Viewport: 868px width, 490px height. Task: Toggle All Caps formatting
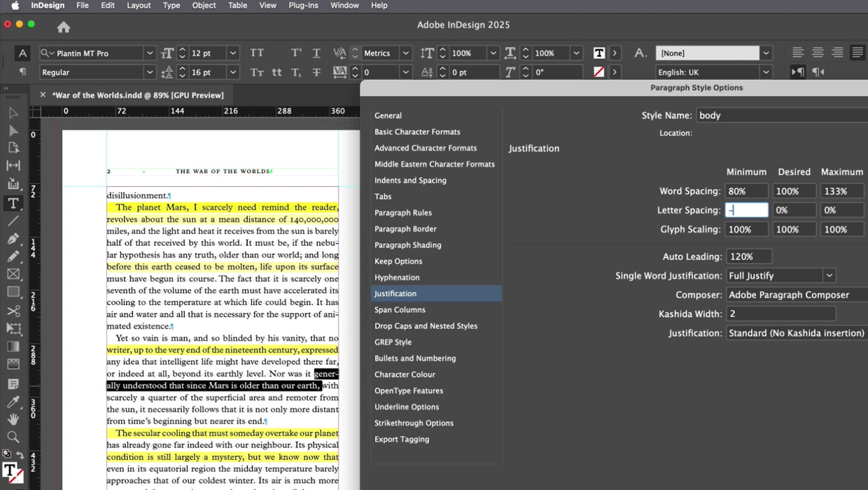(x=257, y=52)
